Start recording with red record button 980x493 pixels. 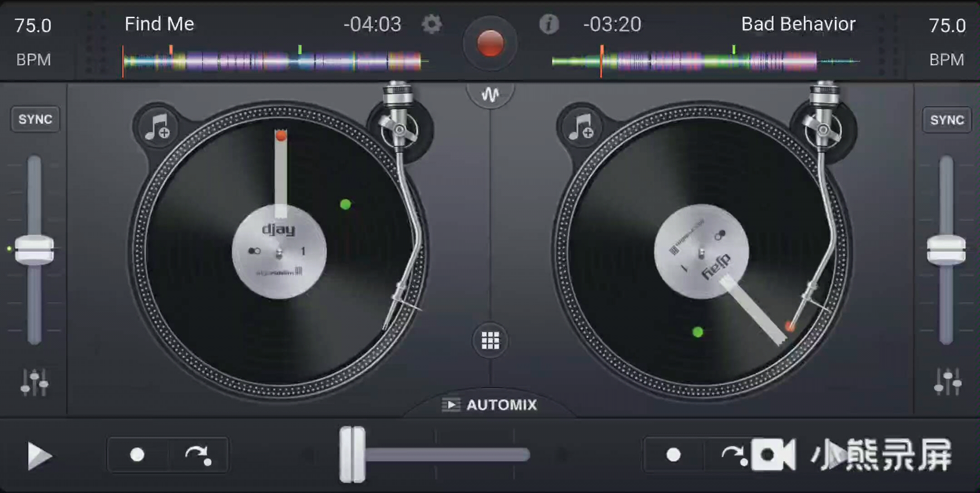pos(490,44)
